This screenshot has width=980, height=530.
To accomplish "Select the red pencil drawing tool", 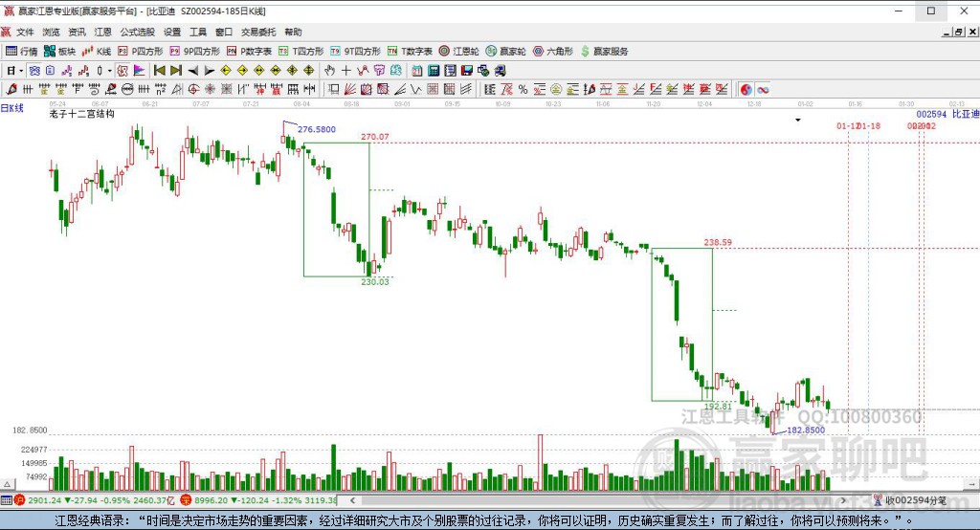I will tap(11, 89).
